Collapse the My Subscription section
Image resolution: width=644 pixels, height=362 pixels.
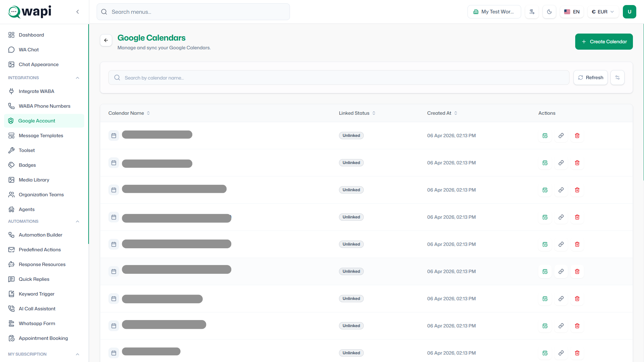tap(78, 354)
